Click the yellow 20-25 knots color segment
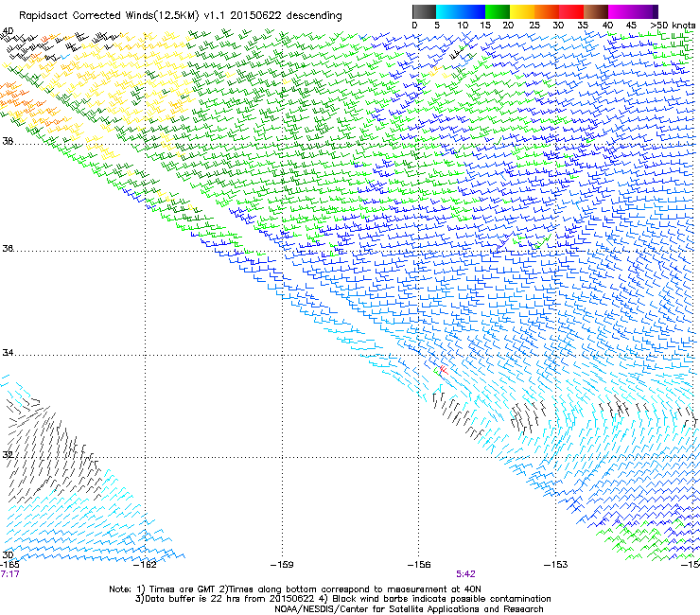The width and height of the screenshot is (700, 615). [522, 11]
